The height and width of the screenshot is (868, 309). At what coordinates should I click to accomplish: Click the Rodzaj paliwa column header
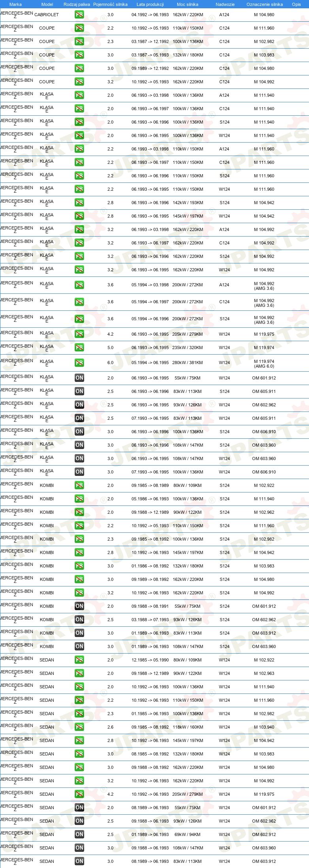77,4
